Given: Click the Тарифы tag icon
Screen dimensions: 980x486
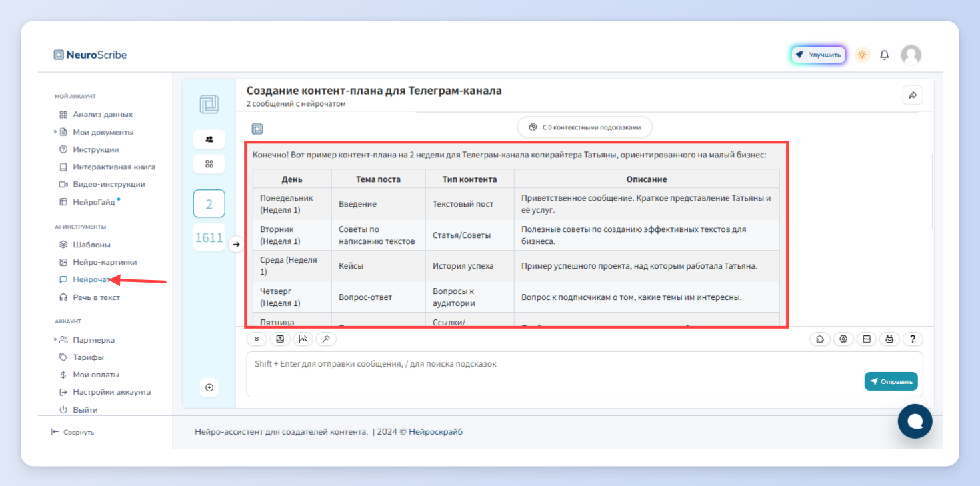Looking at the screenshot, I should [63, 357].
